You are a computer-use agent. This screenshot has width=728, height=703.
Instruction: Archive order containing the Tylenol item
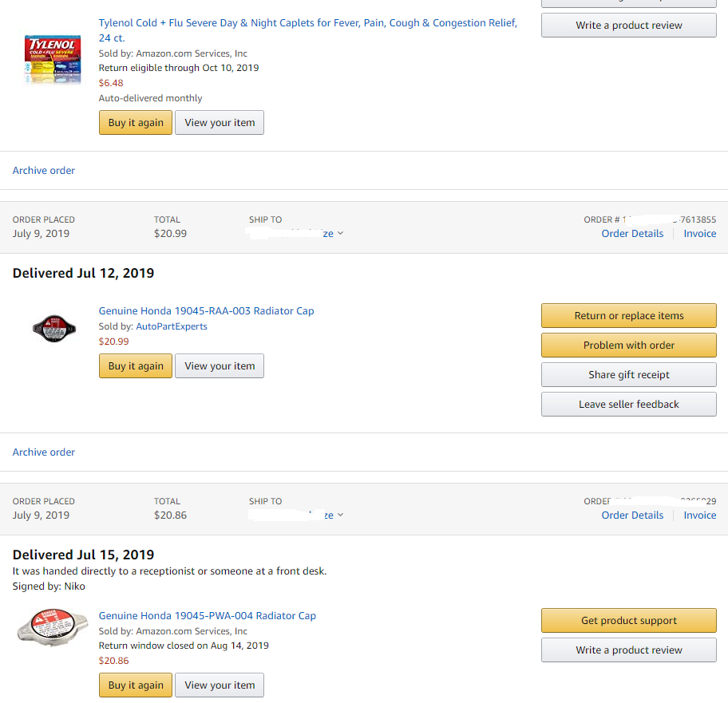pyautogui.click(x=44, y=171)
